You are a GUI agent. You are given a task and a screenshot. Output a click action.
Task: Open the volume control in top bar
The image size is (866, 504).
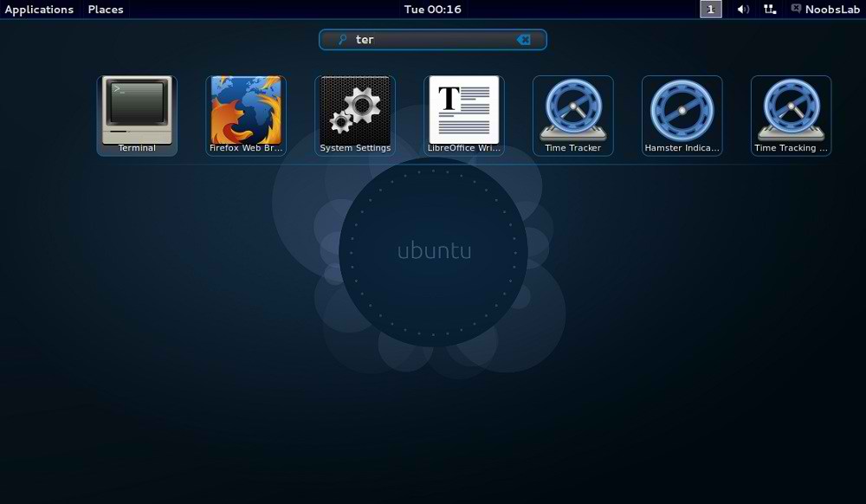tap(743, 10)
